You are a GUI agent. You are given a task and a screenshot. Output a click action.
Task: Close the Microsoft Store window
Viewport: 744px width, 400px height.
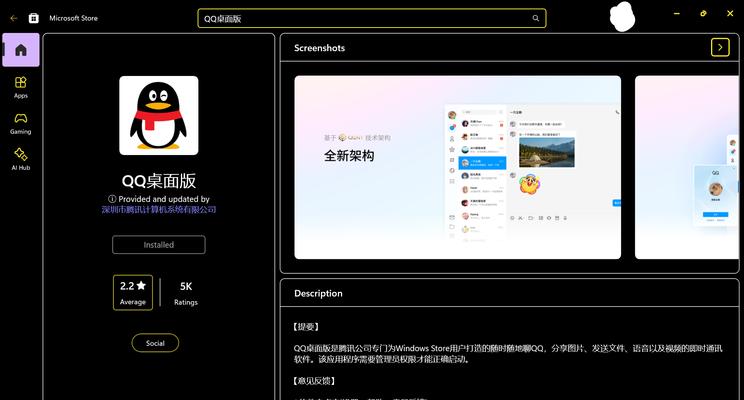tap(730, 14)
